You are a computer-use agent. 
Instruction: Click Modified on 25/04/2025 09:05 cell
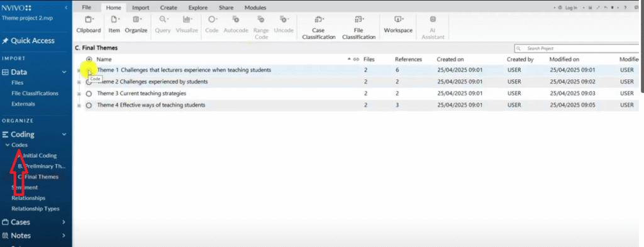click(572, 106)
